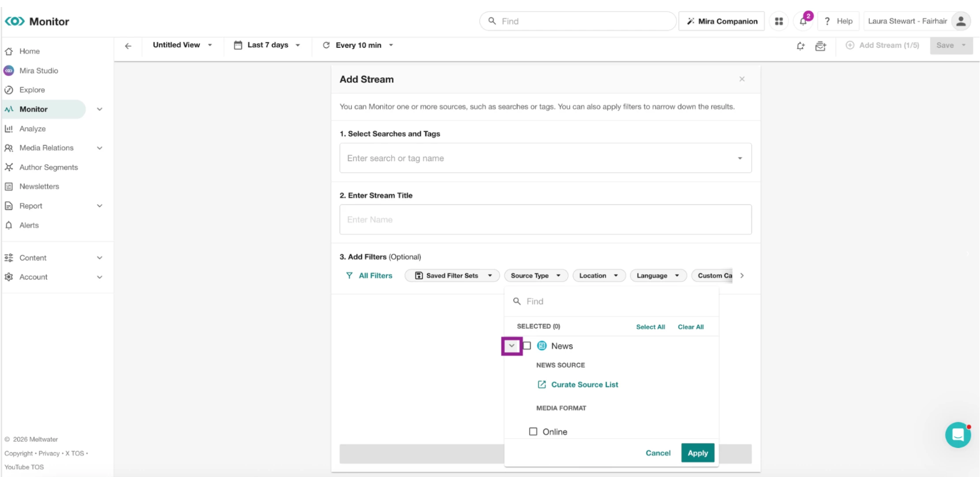Click the Apply button
Screen dimensions: 980x477
point(698,453)
